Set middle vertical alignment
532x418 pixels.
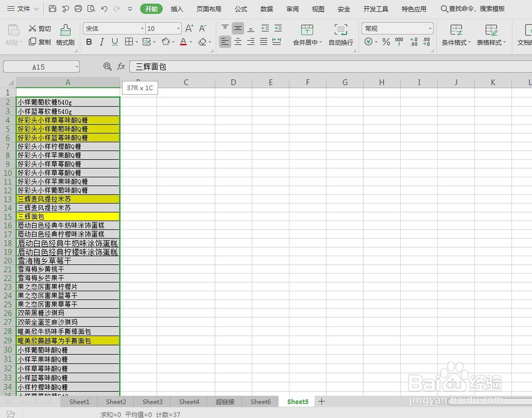point(238,28)
